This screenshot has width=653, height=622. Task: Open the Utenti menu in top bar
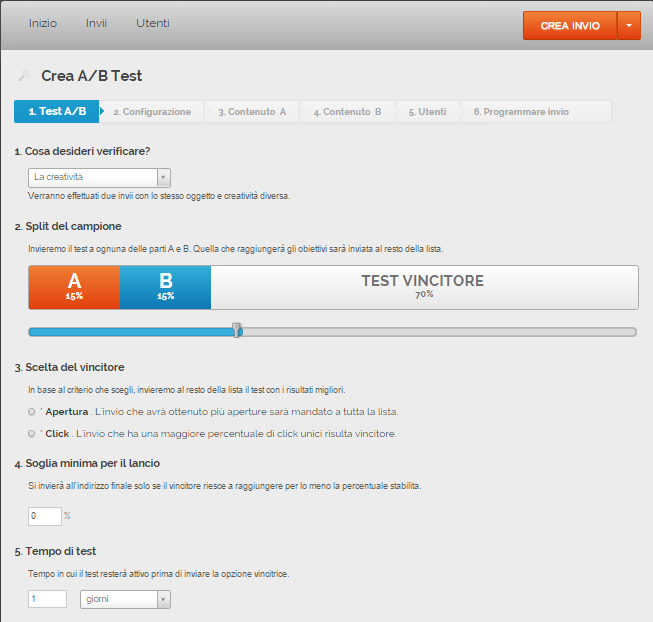[153, 23]
